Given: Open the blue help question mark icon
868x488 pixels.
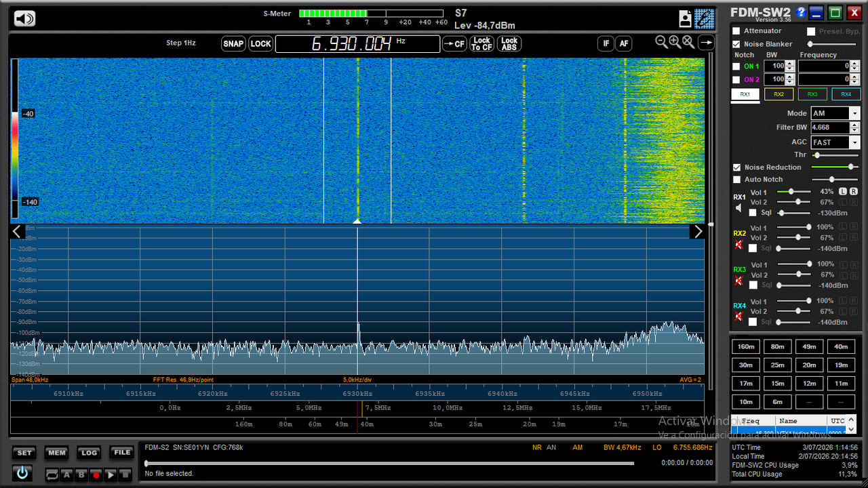Looking at the screenshot, I should (801, 12).
